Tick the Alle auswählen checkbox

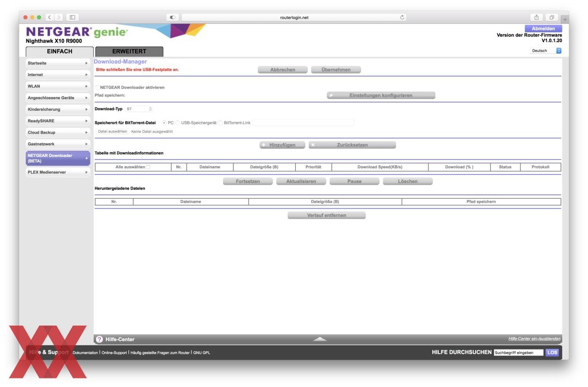coord(148,167)
